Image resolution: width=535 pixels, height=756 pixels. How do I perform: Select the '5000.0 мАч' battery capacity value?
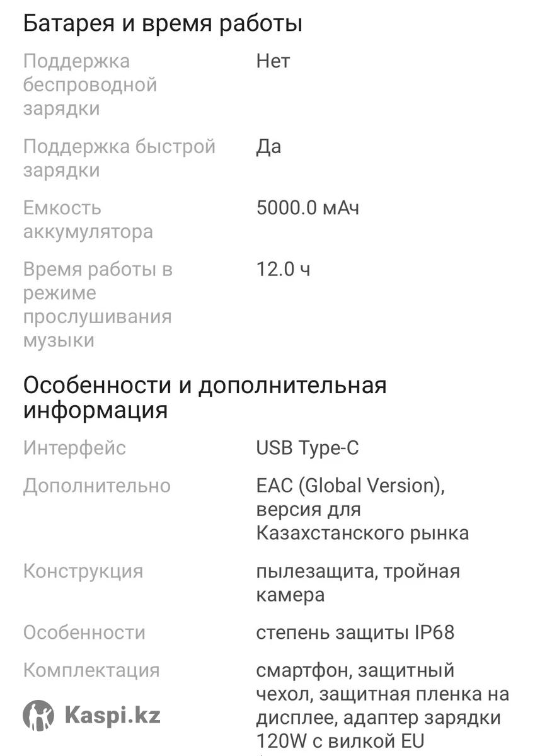[x=308, y=208]
